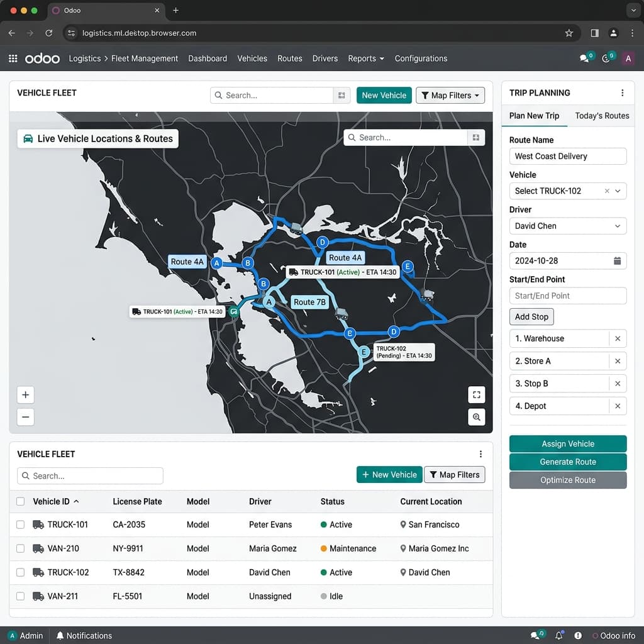Select the Plan New Trip tab
644x644 pixels.
click(534, 116)
